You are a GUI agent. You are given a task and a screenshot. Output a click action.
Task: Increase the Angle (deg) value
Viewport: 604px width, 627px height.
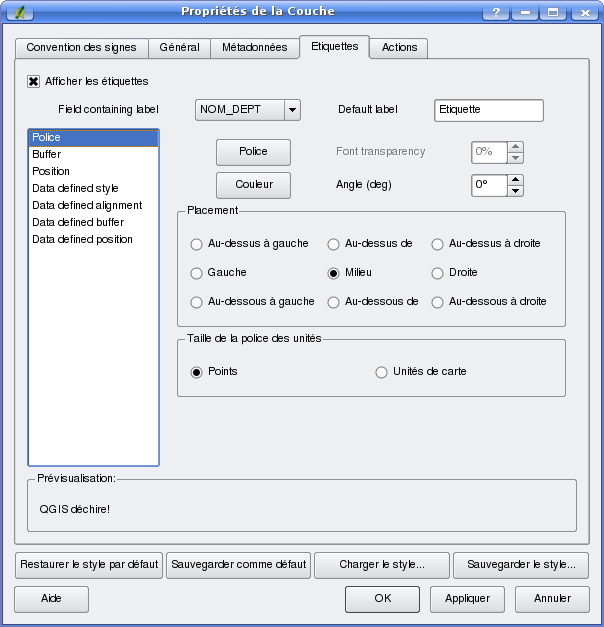(x=515, y=180)
